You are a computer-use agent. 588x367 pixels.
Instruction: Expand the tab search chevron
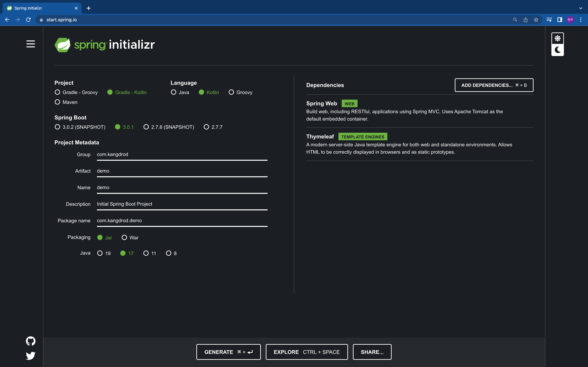pos(580,8)
